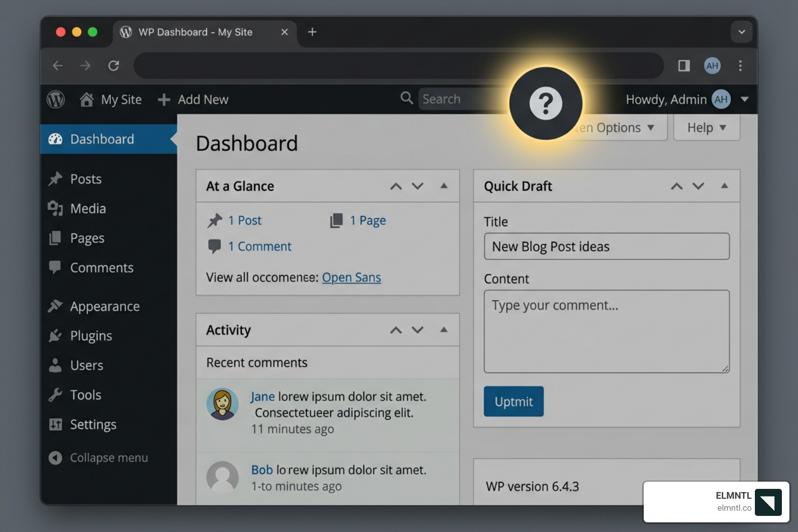The image size is (798, 532).
Task: Click the search magnifier icon
Action: coord(407,98)
